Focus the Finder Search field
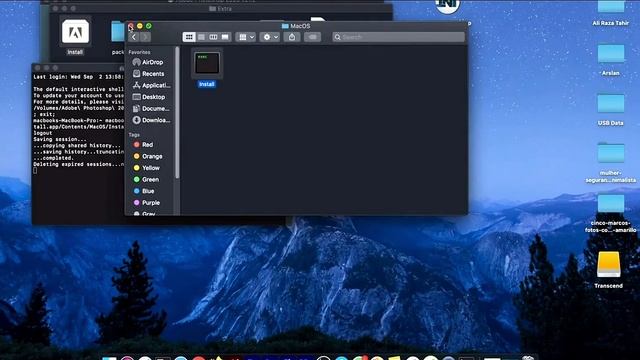640x360 pixels. coord(398,37)
